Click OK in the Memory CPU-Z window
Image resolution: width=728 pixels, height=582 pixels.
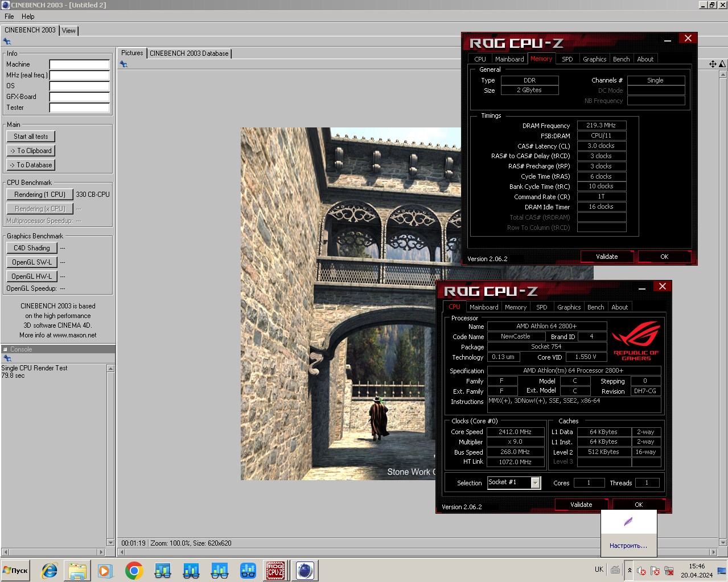tap(664, 257)
